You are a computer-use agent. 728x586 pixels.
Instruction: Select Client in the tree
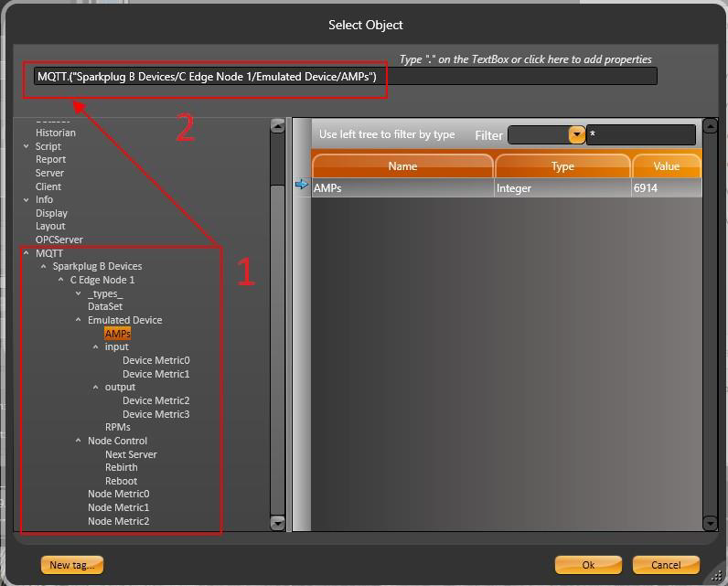pos(48,186)
